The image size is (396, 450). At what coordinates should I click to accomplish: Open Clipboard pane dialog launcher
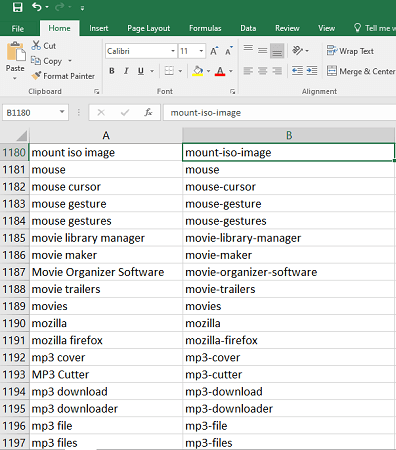tap(97, 91)
